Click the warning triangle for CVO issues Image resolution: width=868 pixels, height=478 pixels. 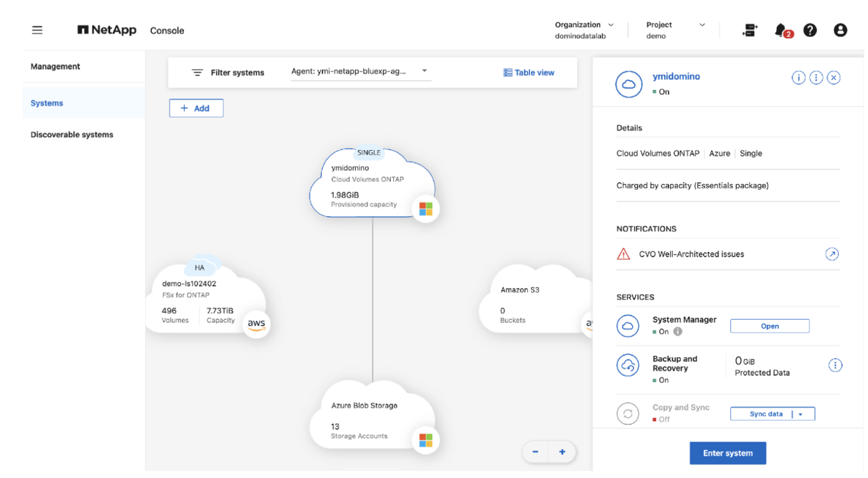coord(623,254)
